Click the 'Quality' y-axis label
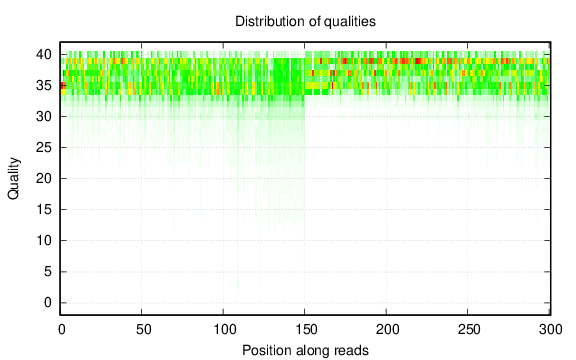The height and width of the screenshot is (360, 576). [13, 179]
